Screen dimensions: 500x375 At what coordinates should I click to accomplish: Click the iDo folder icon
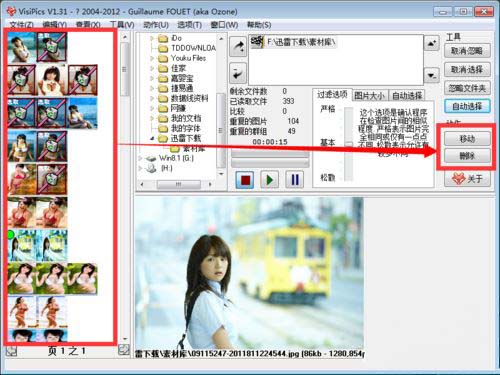[163, 39]
